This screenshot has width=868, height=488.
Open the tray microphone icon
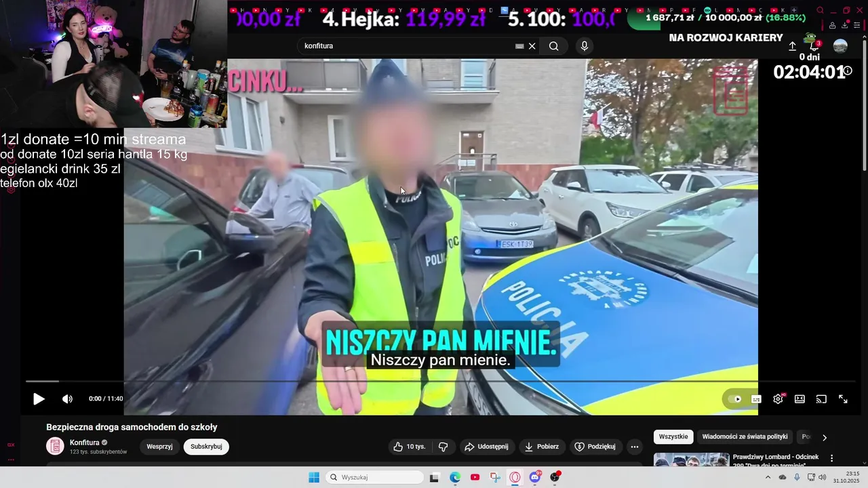pos(797,477)
